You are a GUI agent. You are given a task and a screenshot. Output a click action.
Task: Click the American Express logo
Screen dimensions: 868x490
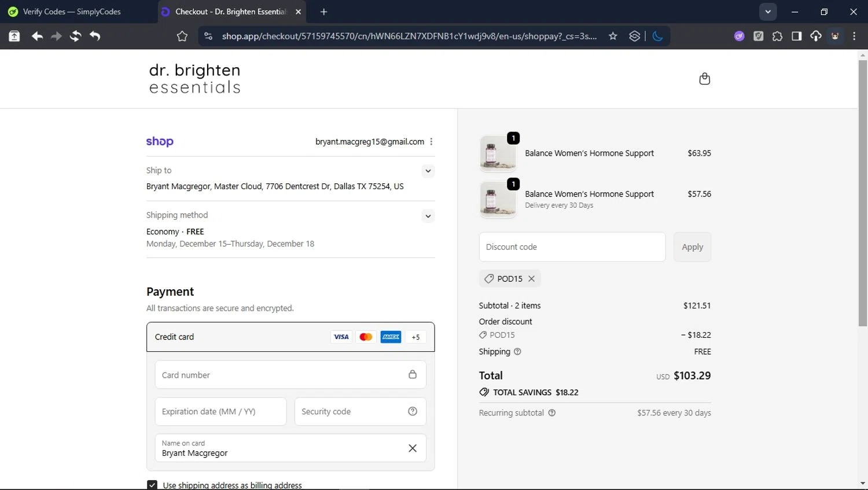(391, 337)
